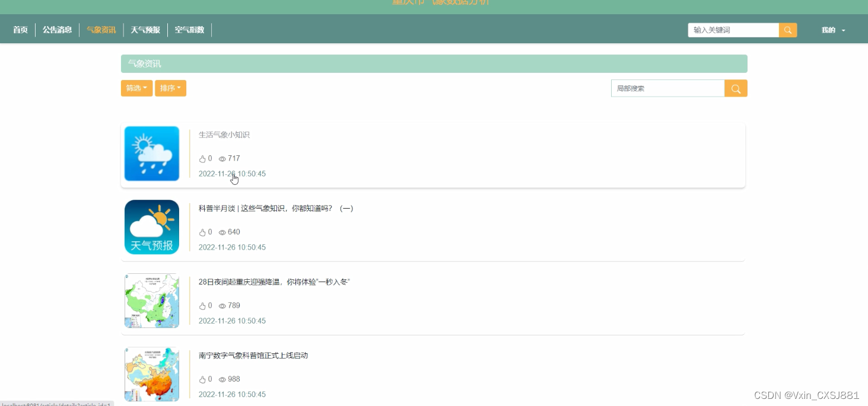This screenshot has width=868, height=406.
Task: Click the 局部搜索 local search field
Action: pyautogui.click(x=668, y=88)
